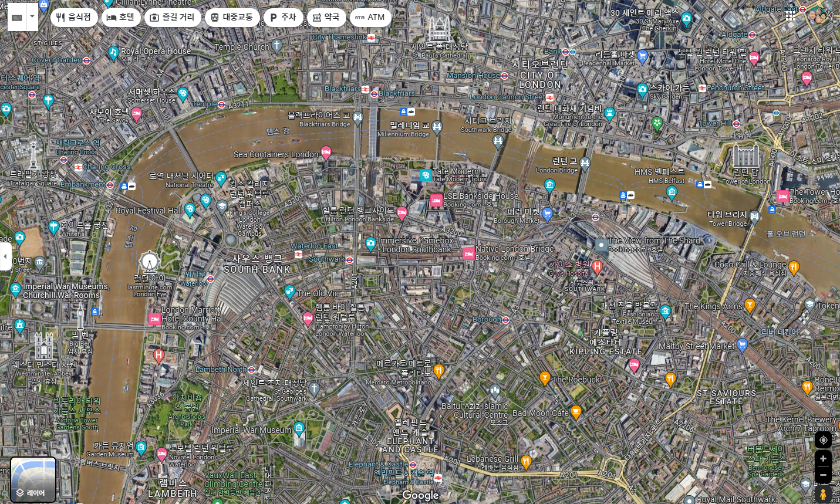Select the Millennium Bridge marker
This screenshot has height=504, width=840.
pyautogui.click(x=437, y=127)
